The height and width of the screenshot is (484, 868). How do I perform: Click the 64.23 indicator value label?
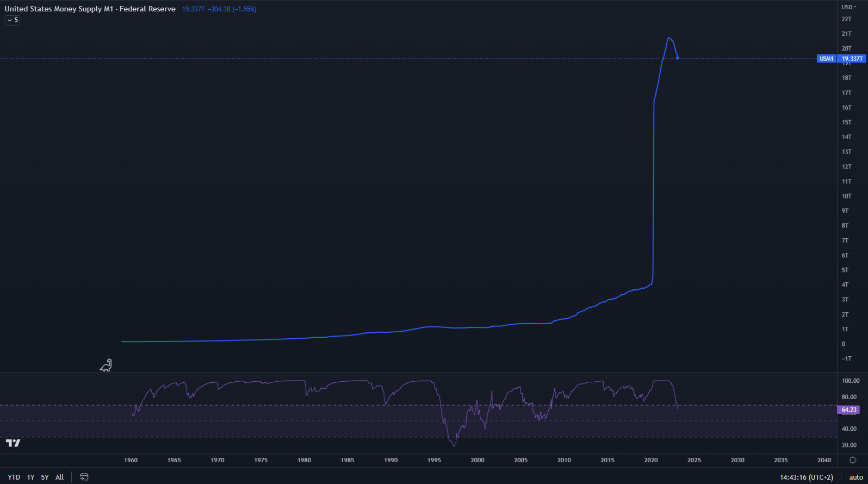tap(848, 410)
